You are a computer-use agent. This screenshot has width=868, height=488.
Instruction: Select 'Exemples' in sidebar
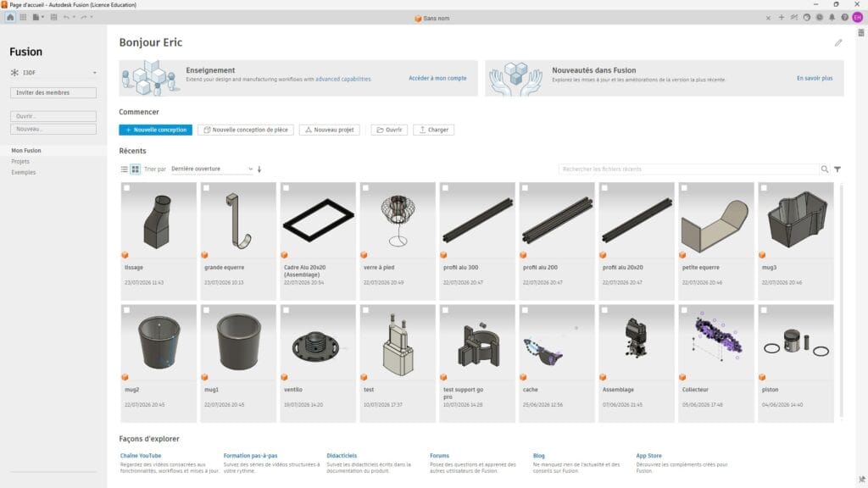click(23, 173)
